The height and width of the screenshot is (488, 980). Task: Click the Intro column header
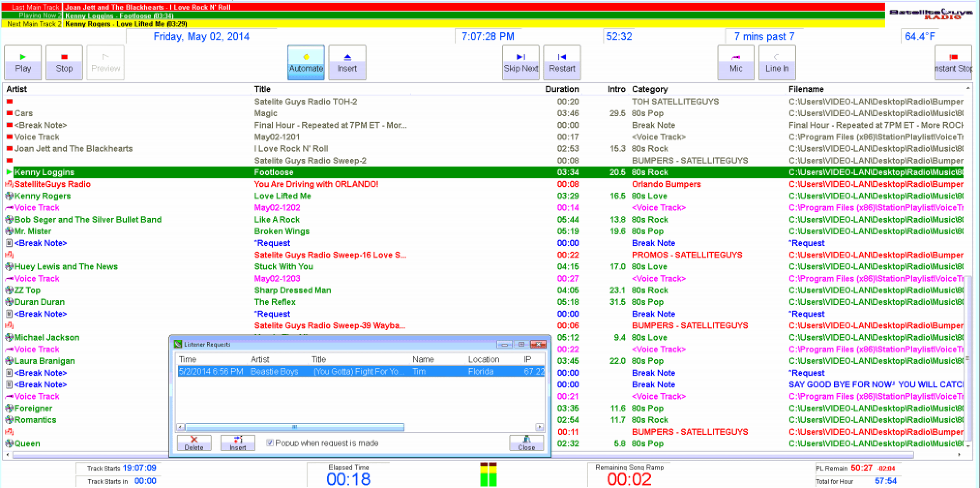[616, 89]
